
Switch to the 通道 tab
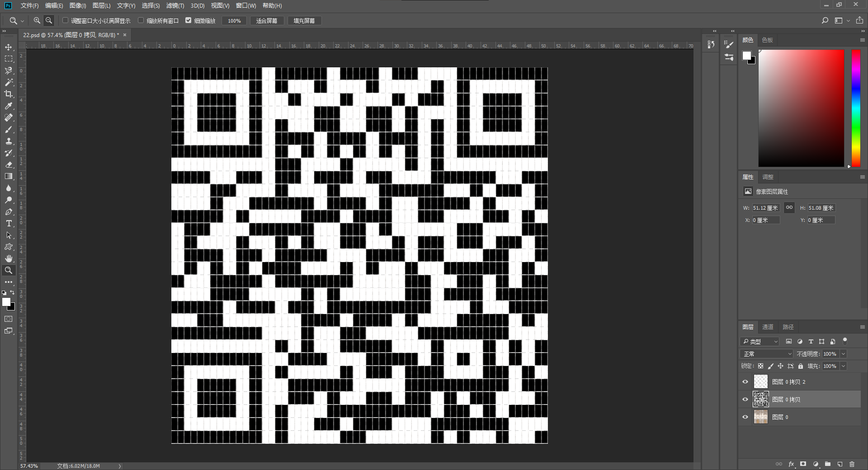point(768,327)
